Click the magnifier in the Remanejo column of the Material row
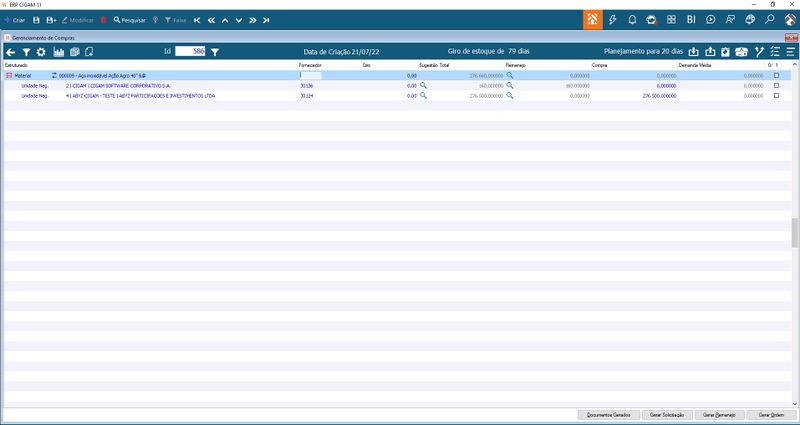The width and height of the screenshot is (800, 425). (509, 75)
